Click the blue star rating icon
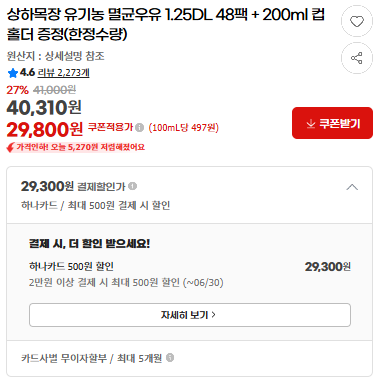Screen dimensions: 381x385 pyautogui.click(x=13, y=73)
